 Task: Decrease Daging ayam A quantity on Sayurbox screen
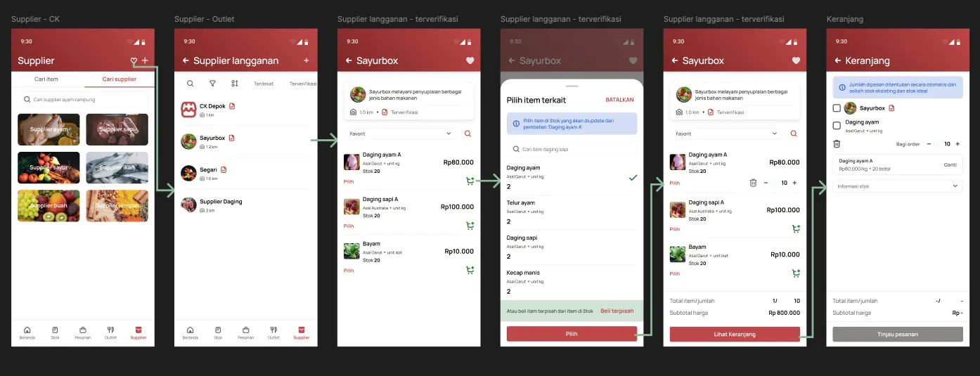pos(766,183)
